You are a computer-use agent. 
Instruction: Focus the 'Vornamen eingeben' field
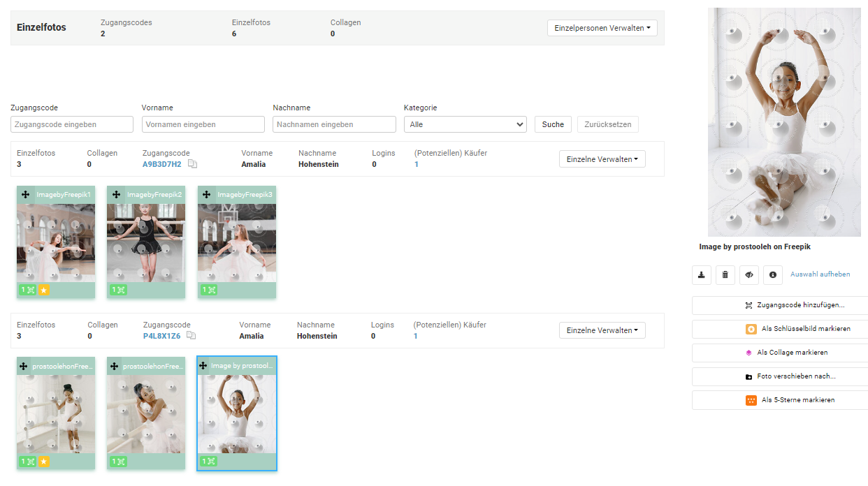(x=203, y=124)
